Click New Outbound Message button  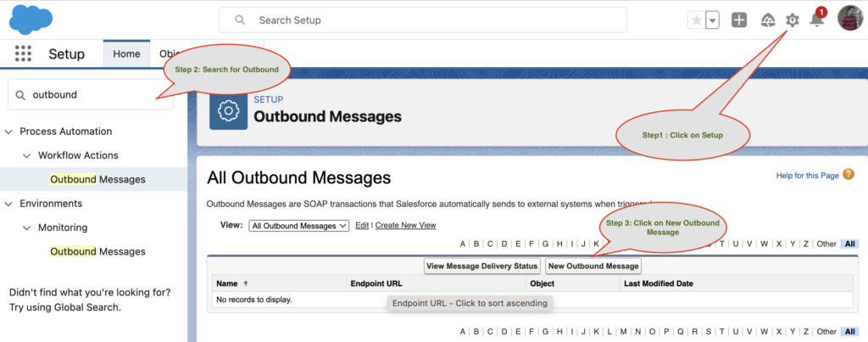tap(593, 266)
